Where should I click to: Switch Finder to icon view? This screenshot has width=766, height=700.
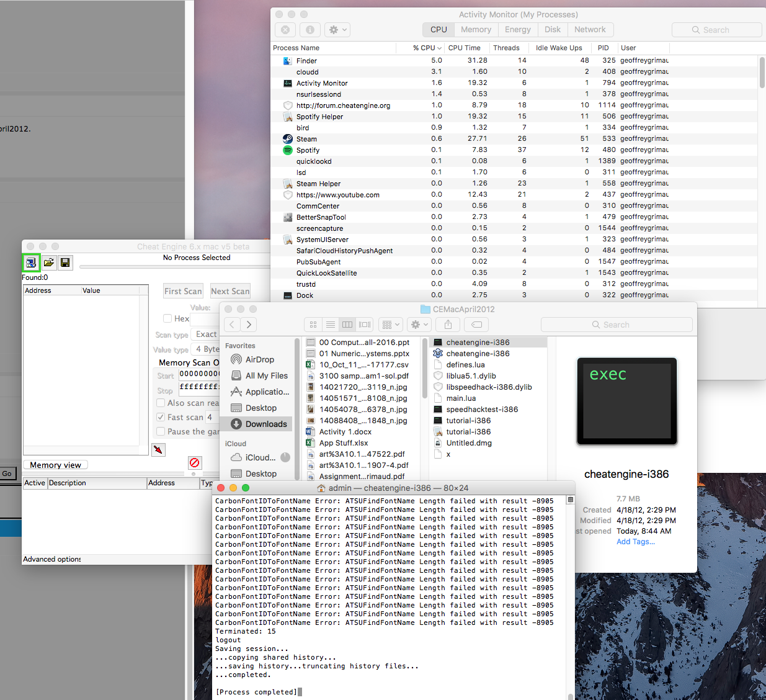313,325
